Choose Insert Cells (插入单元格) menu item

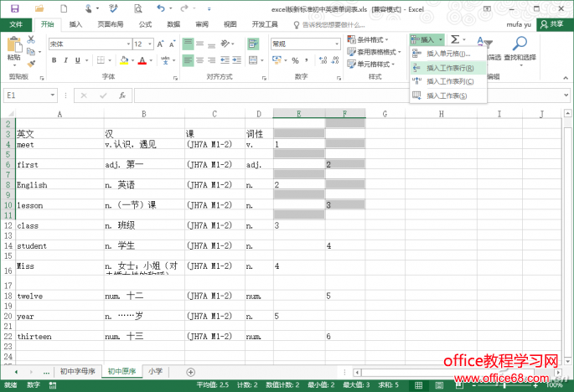coord(448,54)
